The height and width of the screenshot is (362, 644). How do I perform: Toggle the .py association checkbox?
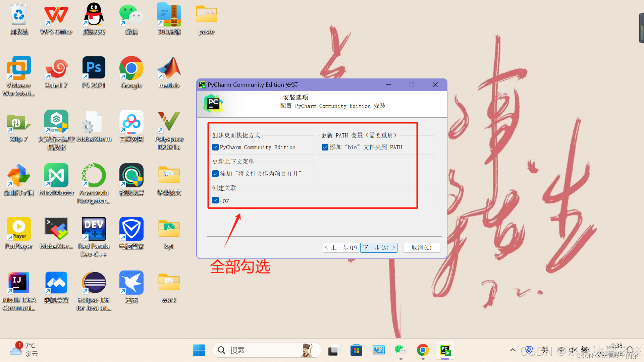(x=215, y=200)
